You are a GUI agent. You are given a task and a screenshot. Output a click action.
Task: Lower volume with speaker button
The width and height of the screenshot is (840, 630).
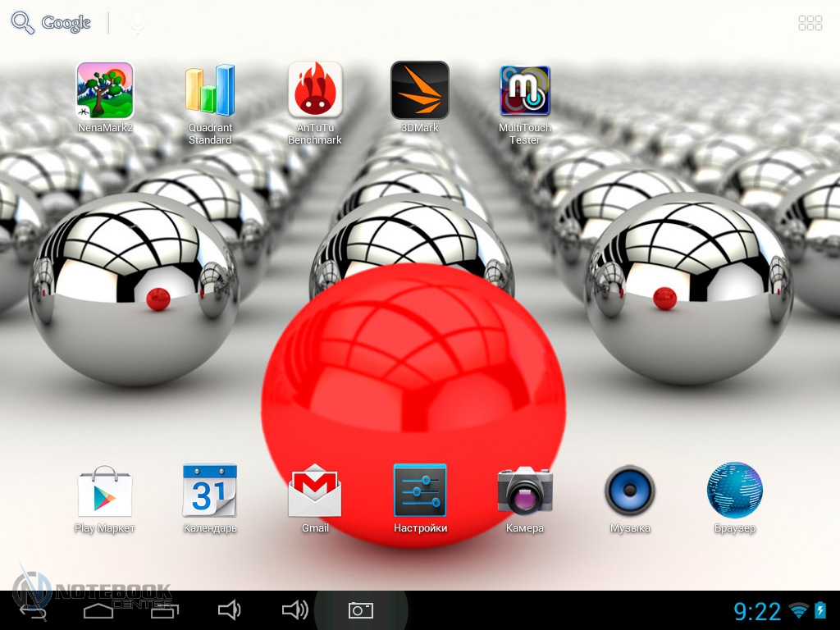tap(229, 610)
